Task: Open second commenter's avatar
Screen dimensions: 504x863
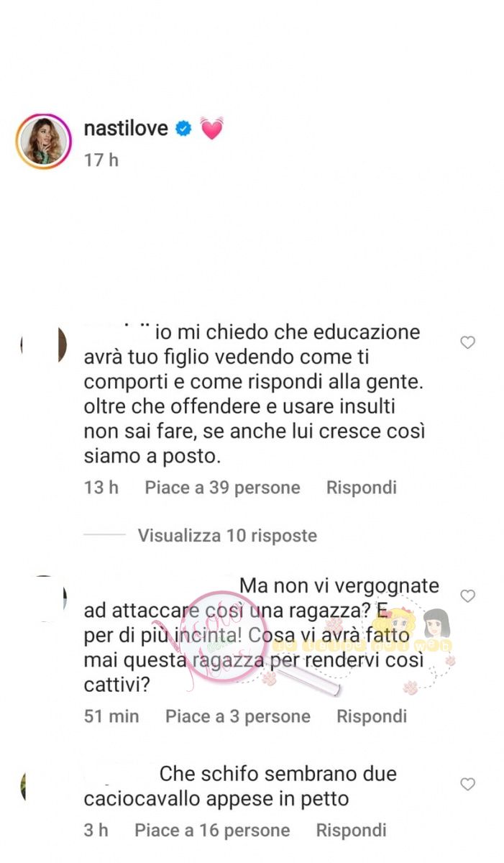Action: pos(45,597)
